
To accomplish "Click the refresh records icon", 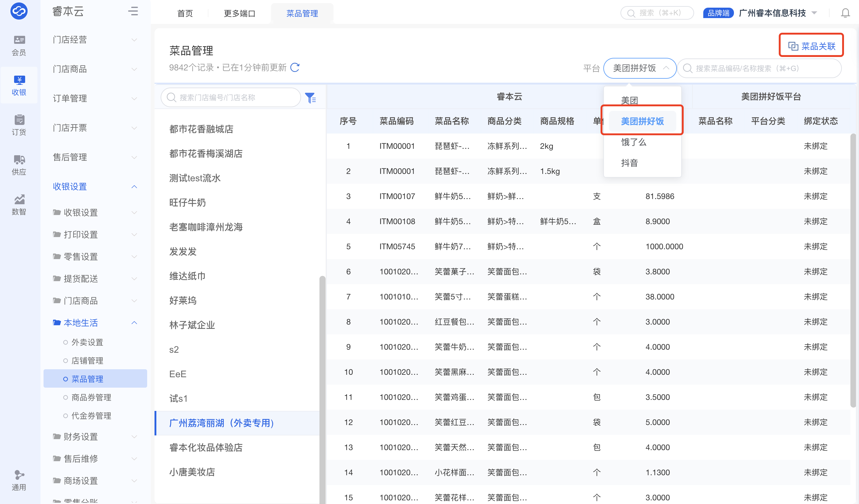I will [295, 67].
